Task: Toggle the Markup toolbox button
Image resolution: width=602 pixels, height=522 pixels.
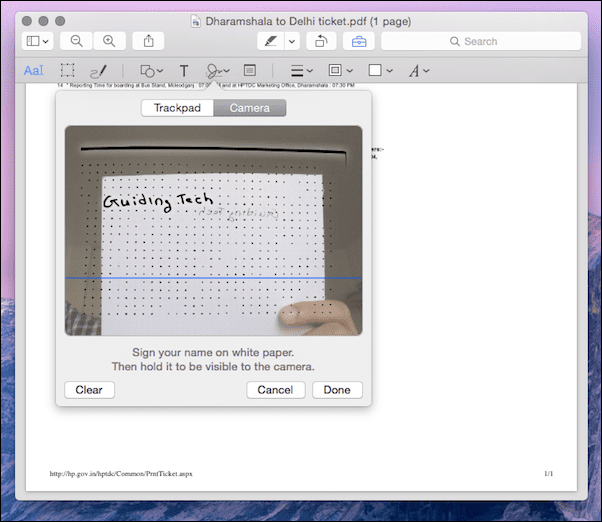Action: (x=359, y=41)
